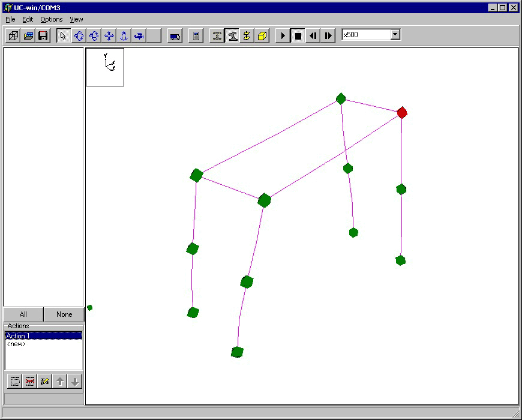Click the four-way pan arrows tool
This screenshot has height=420, width=522.
109,36
